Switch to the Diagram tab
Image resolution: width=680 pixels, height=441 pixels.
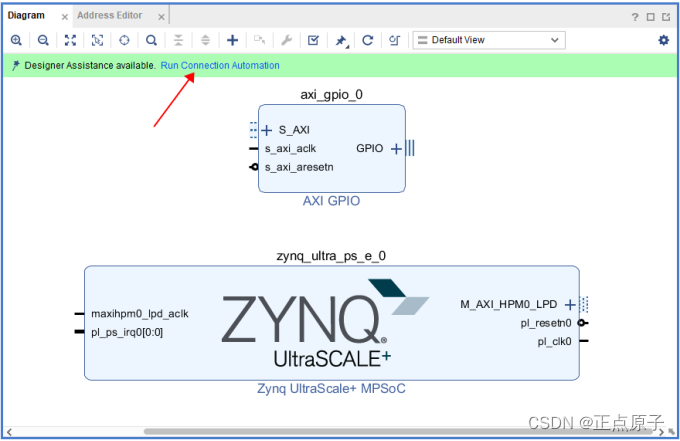click(26, 16)
